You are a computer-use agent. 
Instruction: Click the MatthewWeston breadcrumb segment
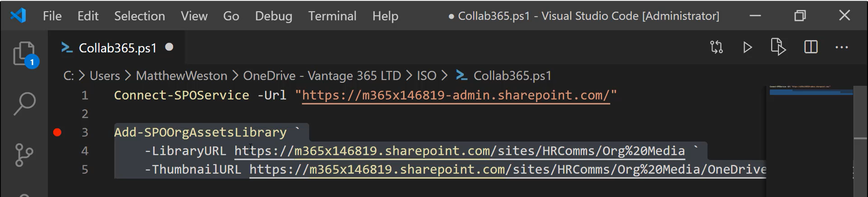coord(181,76)
